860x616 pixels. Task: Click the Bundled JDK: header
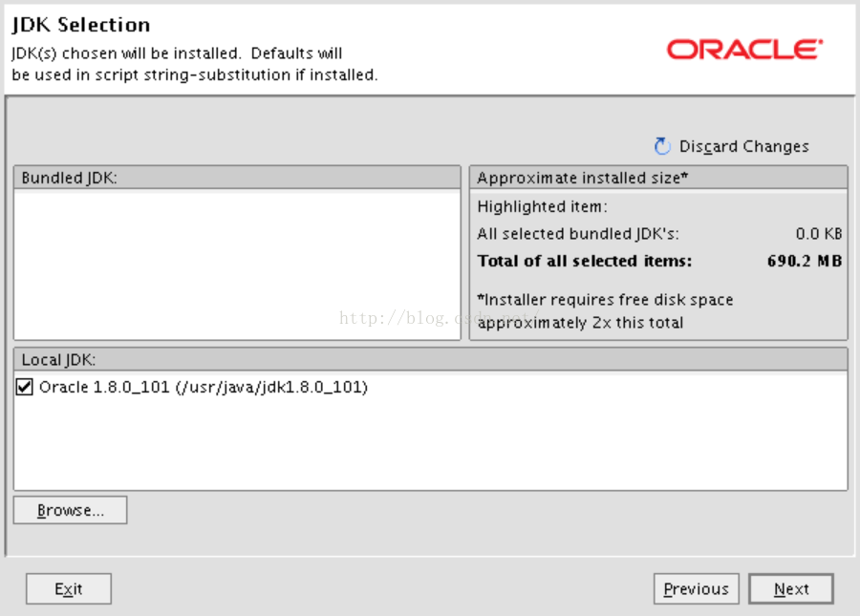pos(237,178)
